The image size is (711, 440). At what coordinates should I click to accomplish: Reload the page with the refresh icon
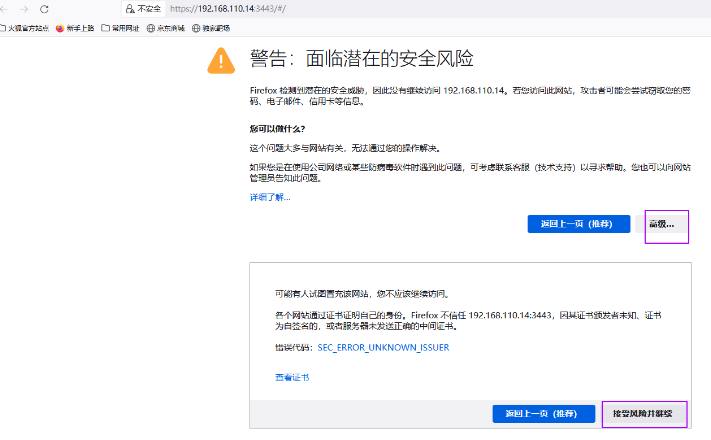click(44, 9)
